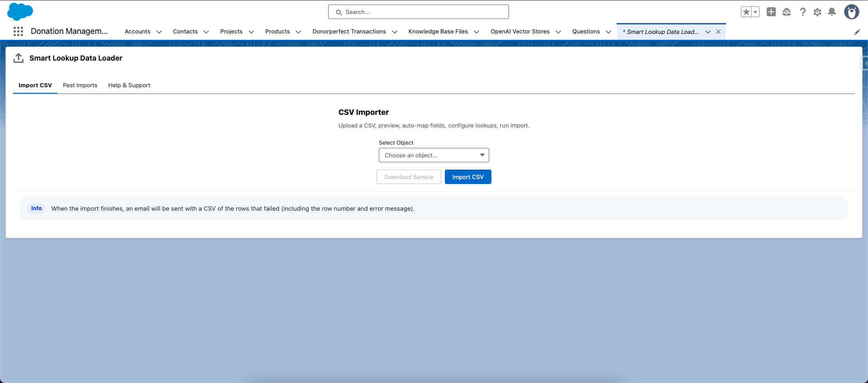Expand the Knowledge Base Files chevron
The height and width of the screenshot is (383, 868).
476,32
